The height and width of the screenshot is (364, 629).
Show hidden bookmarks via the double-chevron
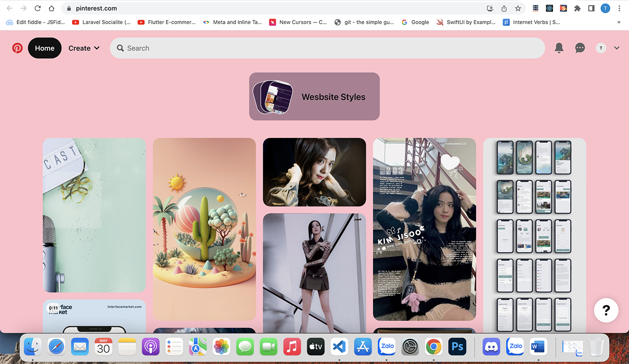(619, 22)
